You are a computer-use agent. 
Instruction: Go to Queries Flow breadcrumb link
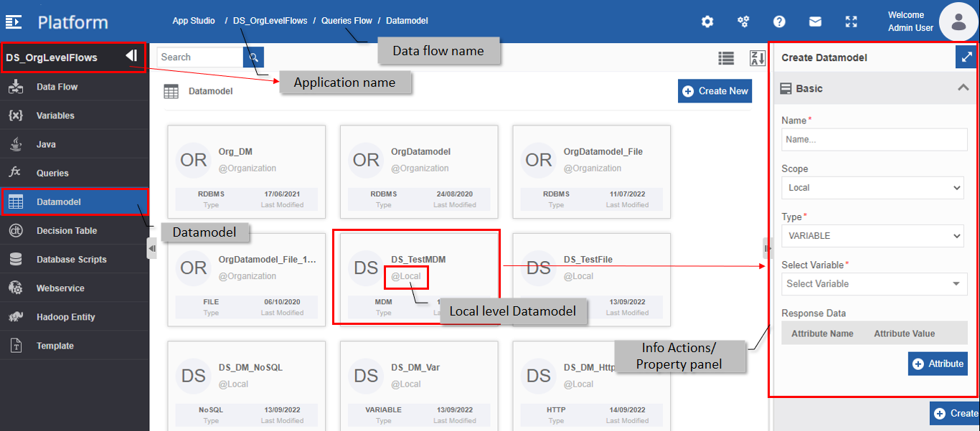[x=347, y=21]
